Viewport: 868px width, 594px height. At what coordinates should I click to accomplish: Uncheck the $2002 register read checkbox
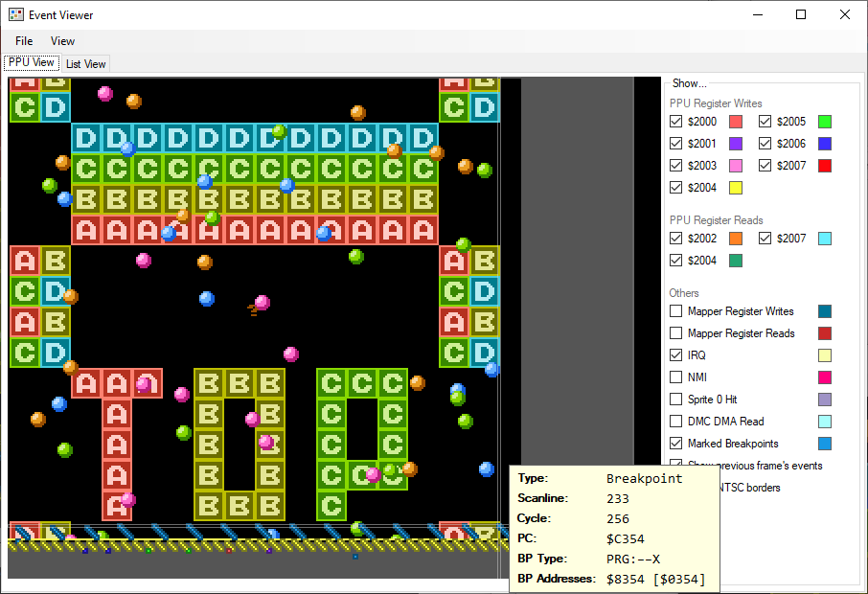(x=676, y=238)
